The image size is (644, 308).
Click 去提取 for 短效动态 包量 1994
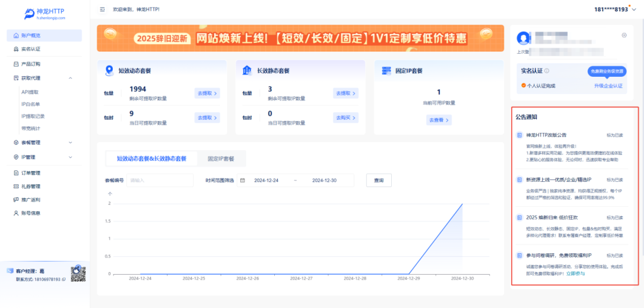[207, 94]
